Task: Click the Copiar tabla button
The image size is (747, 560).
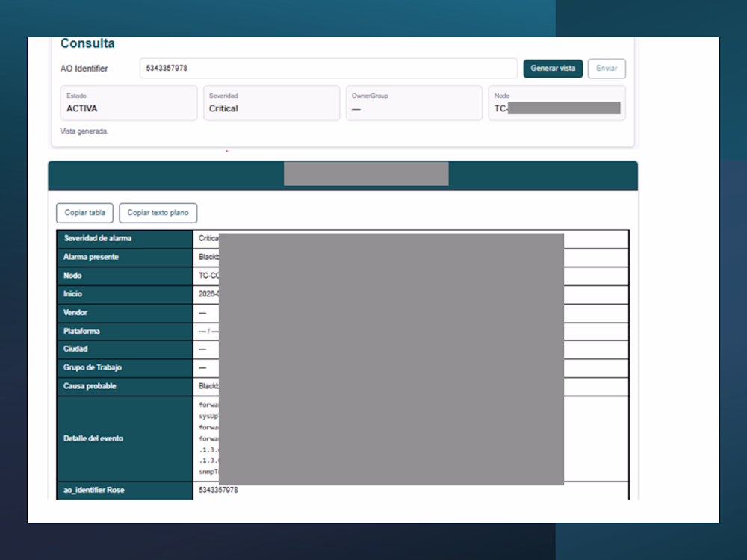Action: (x=85, y=213)
